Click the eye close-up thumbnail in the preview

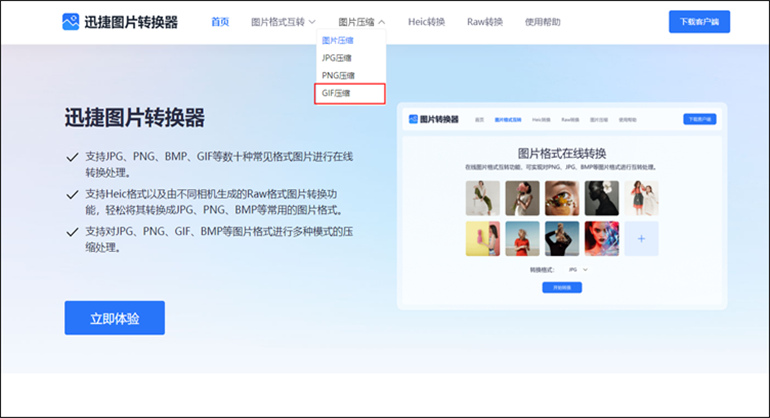coord(562,198)
